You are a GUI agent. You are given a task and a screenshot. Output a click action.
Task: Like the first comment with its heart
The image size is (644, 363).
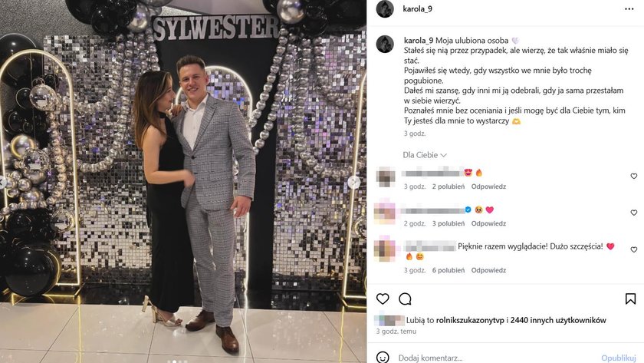(x=634, y=176)
